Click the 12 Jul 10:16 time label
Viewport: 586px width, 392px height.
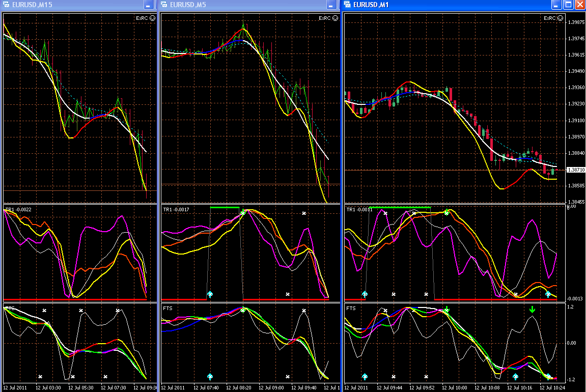click(x=519, y=388)
